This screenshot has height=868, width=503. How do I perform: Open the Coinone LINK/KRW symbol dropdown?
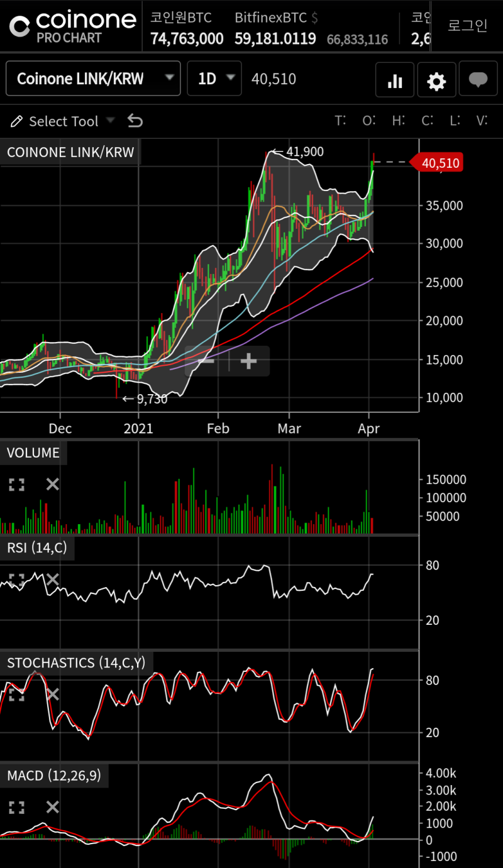[x=93, y=79]
